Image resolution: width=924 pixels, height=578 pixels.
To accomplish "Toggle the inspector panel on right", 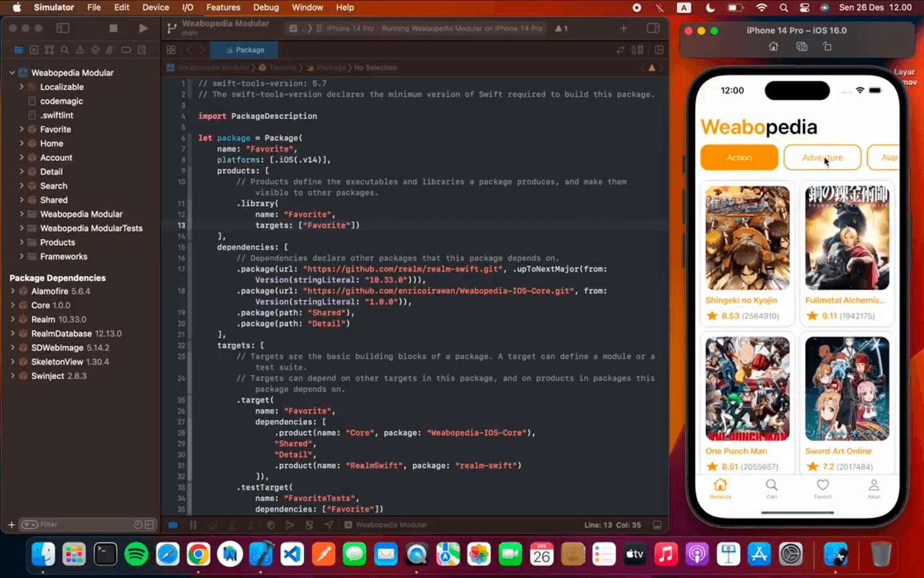I will [653, 28].
